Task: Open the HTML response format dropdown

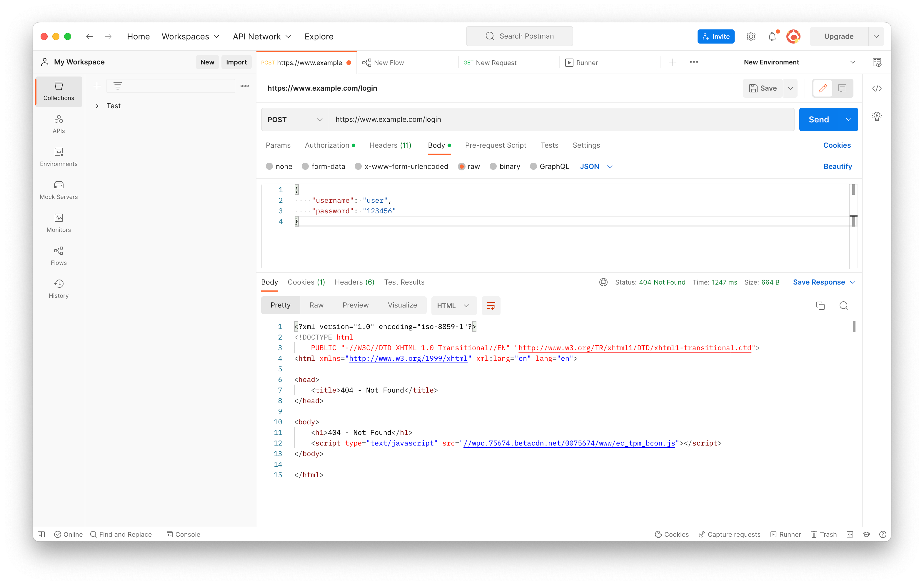Action: tap(453, 305)
